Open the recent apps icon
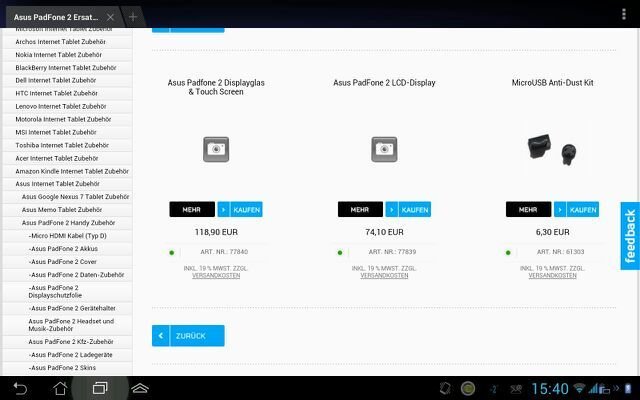640x400 pixels. [x=100, y=388]
